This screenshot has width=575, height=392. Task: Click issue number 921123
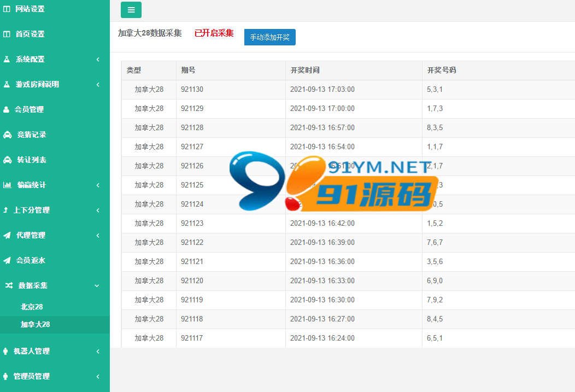192,223
